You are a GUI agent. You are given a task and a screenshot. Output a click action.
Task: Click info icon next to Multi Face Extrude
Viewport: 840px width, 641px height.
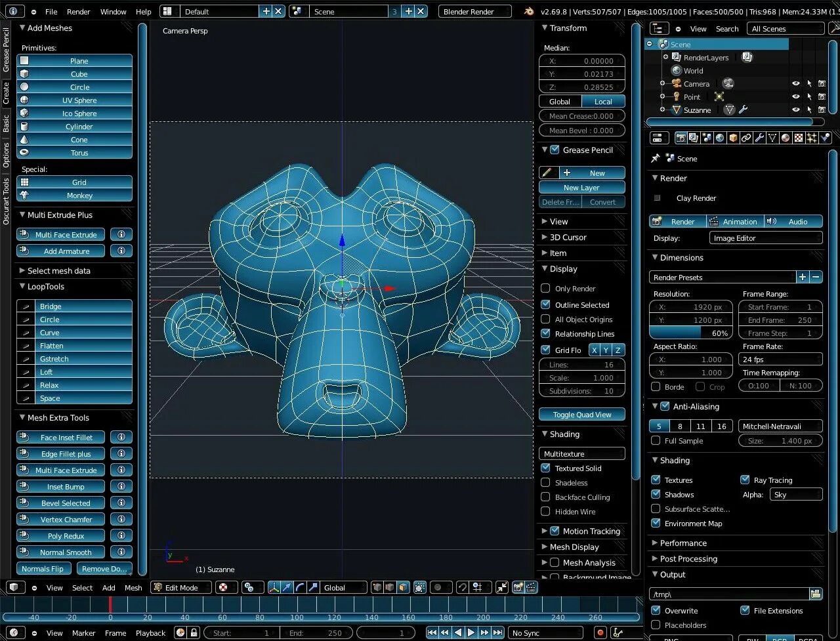pyautogui.click(x=121, y=234)
